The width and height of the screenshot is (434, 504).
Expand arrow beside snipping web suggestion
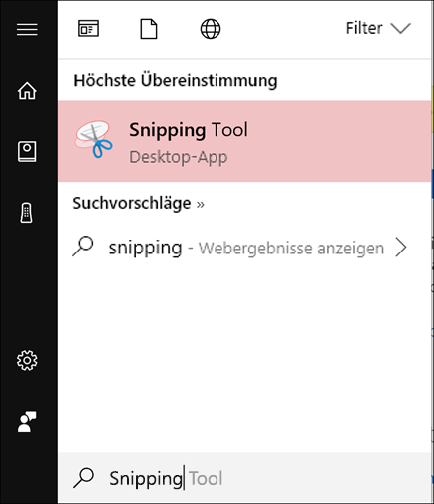401,248
